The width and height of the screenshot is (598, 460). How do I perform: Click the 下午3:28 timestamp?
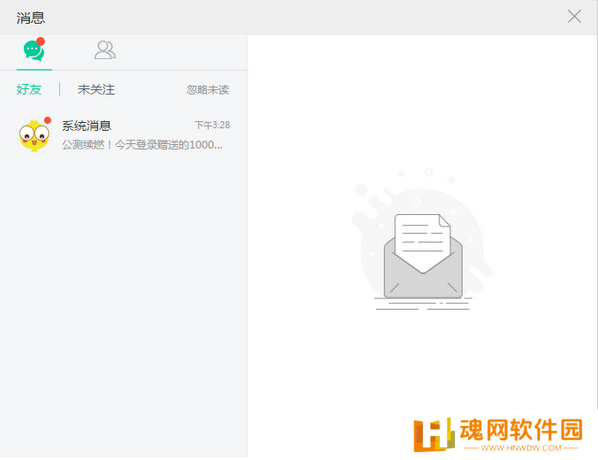(x=212, y=125)
